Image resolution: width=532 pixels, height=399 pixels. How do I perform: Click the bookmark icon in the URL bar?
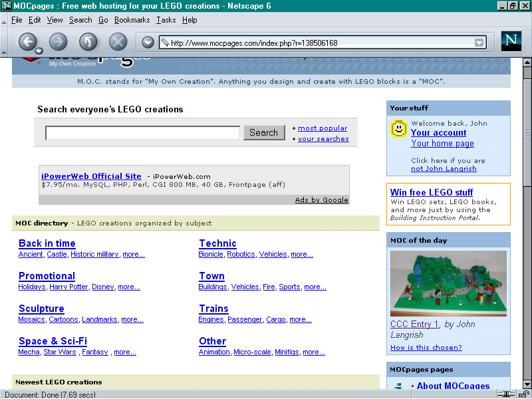tap(165, 43)
